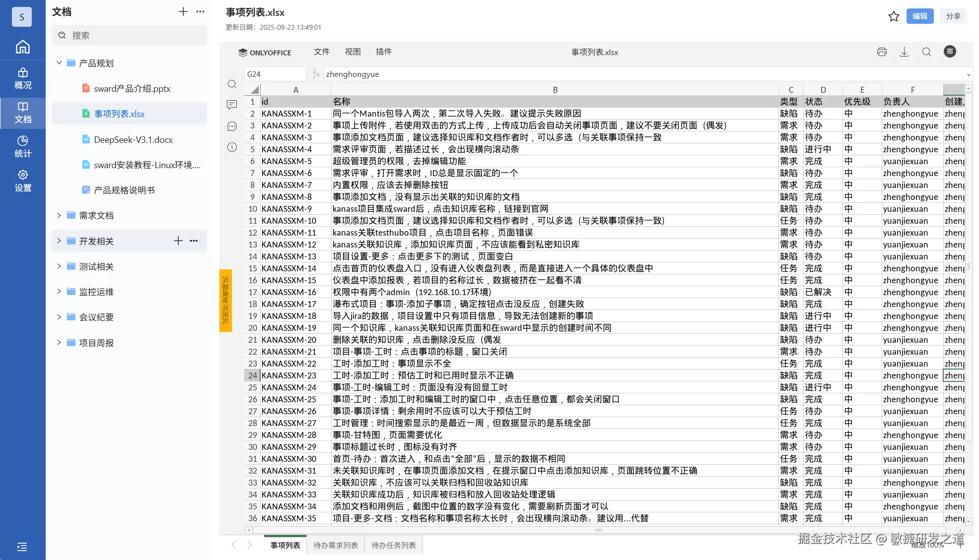Open the comments panel icon

(232, 105)
